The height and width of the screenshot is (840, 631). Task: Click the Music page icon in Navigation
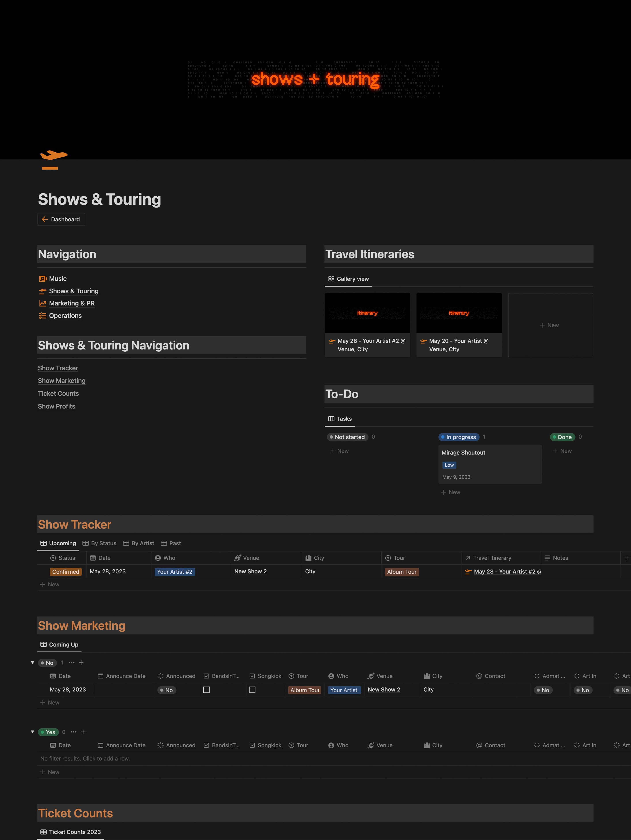pos(43,279)
